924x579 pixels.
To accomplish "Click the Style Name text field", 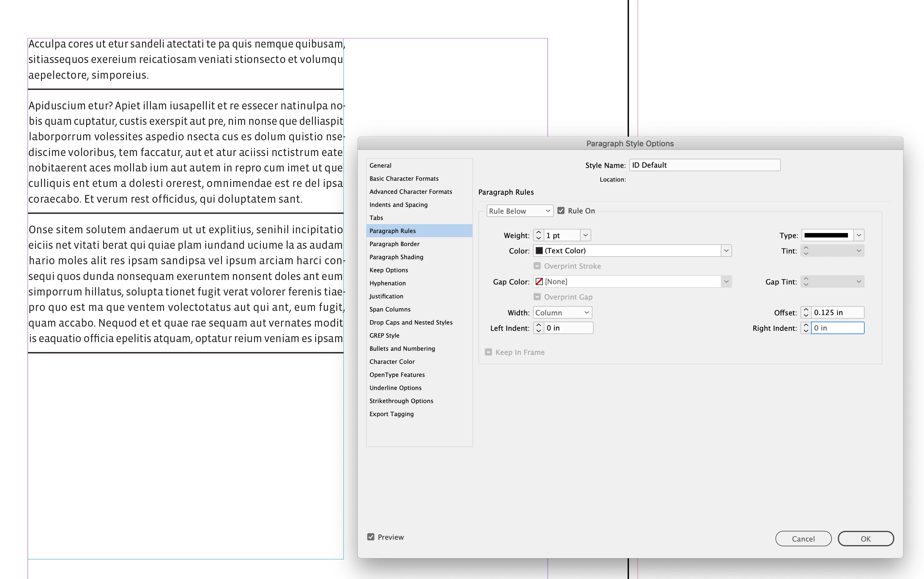I will pos(704,165).
